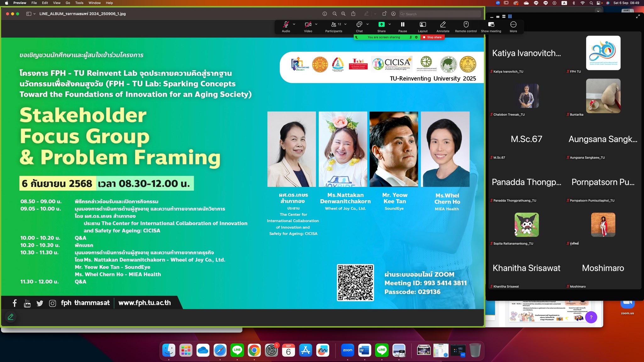Rotate the image using Preview toolbar
This screenshot has height=362, width=644.
pyautogui.click(x=384, y=14)
